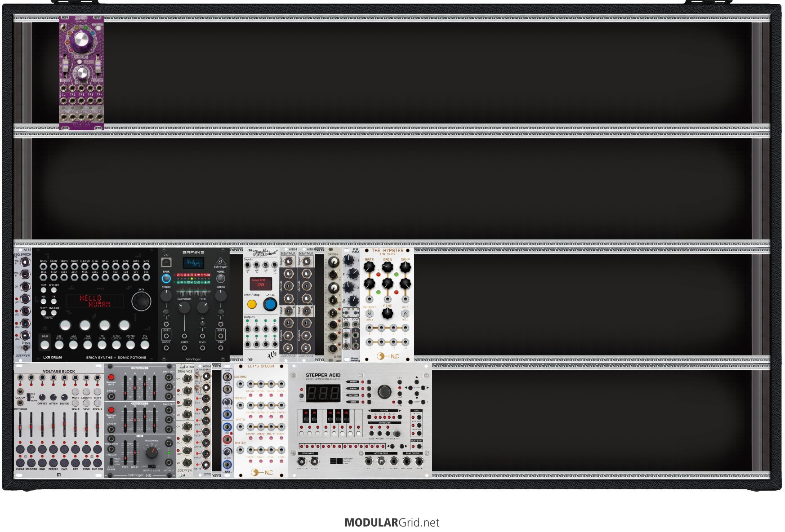Click the WAVEFORM knob on the Behringer 140

[152, 452]
